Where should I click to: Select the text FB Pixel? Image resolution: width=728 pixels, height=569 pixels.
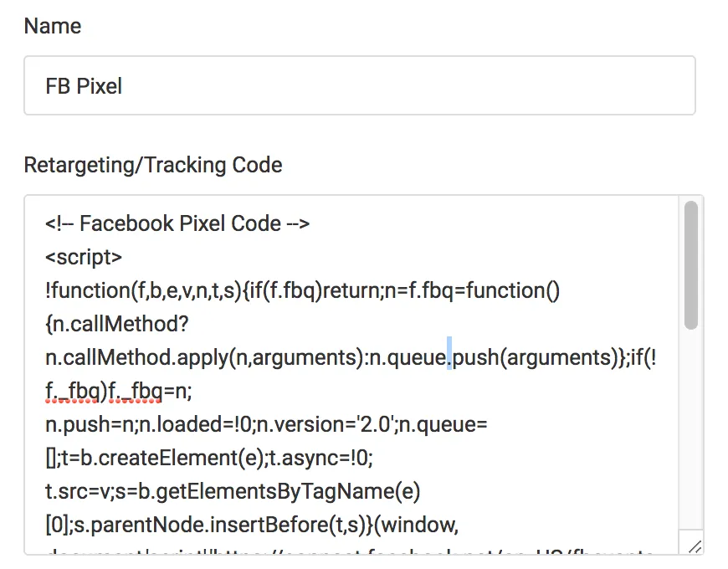pyautogui.click(x=84, y=85)
